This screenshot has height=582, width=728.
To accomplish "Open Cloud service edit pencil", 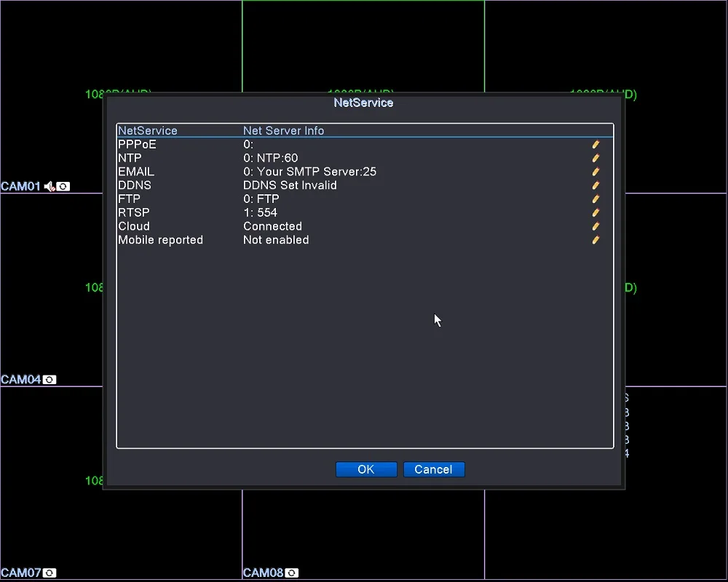I will pyautogui.click(x=596, y=226).
